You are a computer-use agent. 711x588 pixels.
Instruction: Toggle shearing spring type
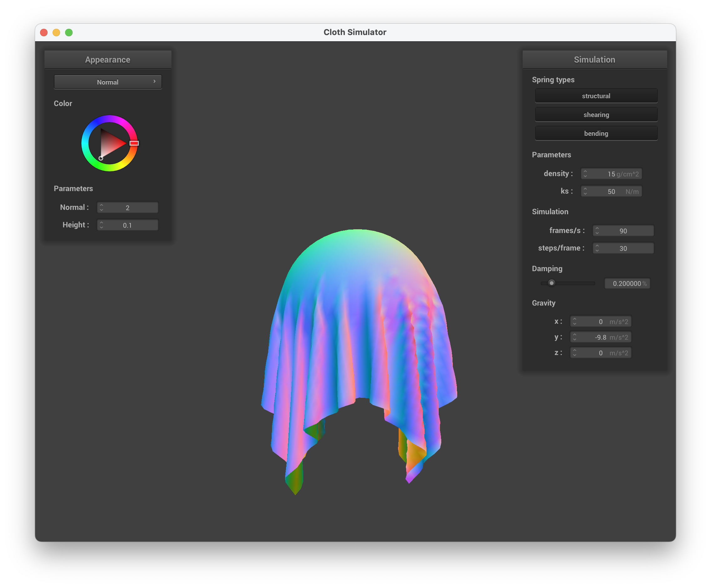(596, 115)
